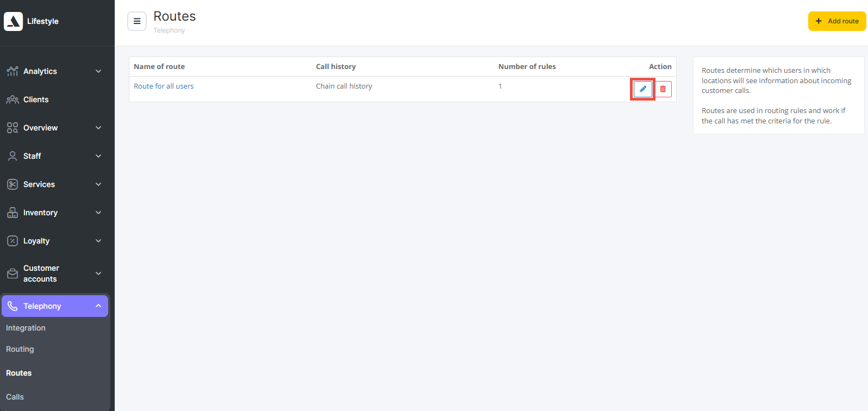
Task: Click the Analytics chart icon
Action: (x=13, y=71)
